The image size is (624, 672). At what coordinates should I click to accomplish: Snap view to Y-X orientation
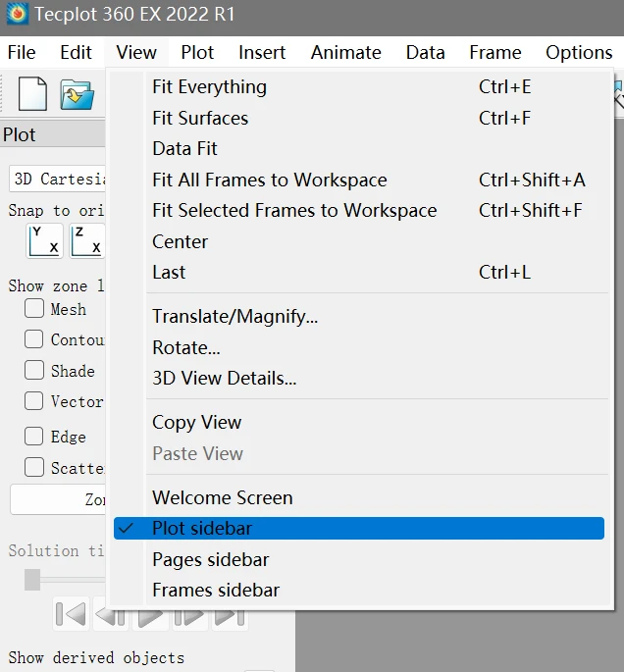44,240
